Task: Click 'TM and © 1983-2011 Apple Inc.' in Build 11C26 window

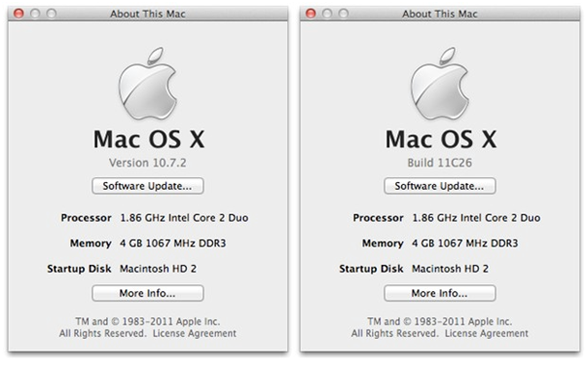Action: [440, 322]
